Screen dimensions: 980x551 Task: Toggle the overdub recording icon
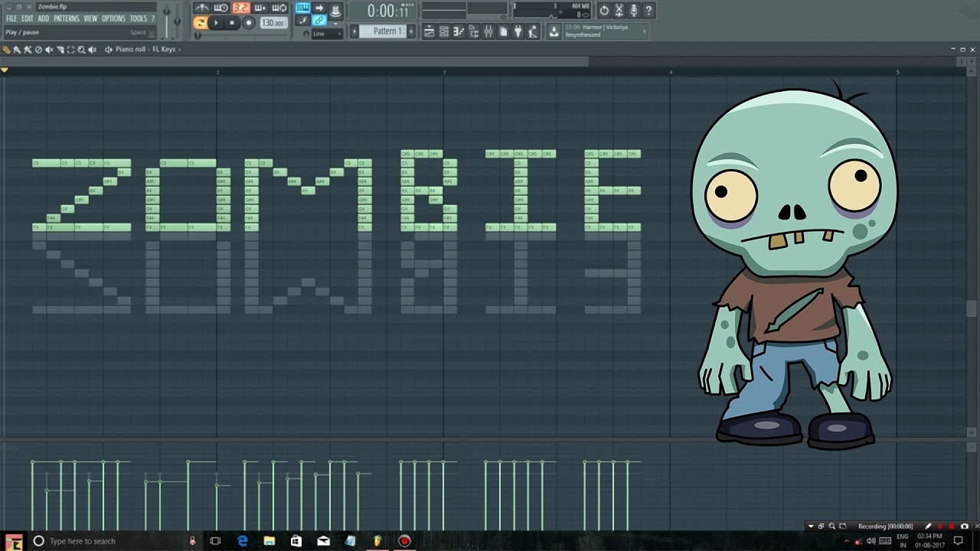(x=260, y=8)
